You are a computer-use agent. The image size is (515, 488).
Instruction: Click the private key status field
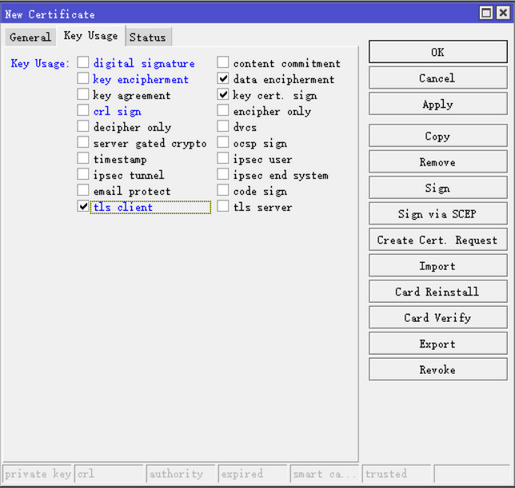[37, 474]
